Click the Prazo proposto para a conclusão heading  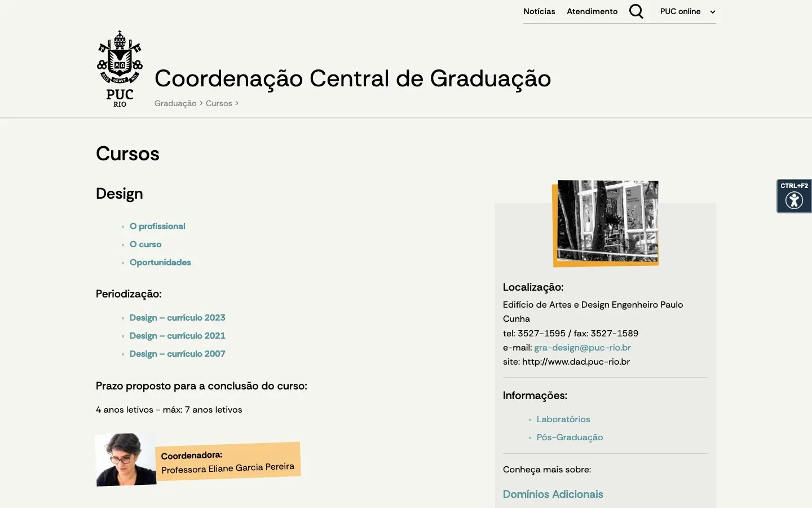point(201,386)
